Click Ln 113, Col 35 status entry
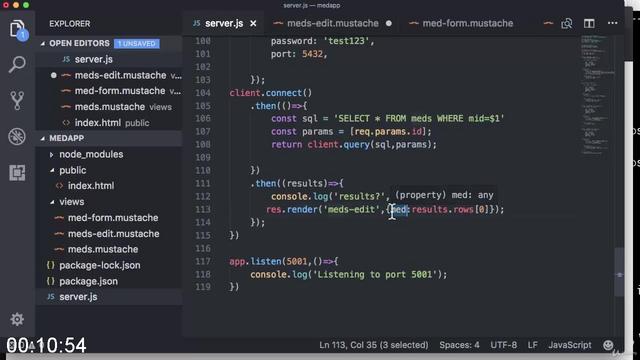Viewport: 640px width, 360px height. pyautogui.click(x=373, y=345)
